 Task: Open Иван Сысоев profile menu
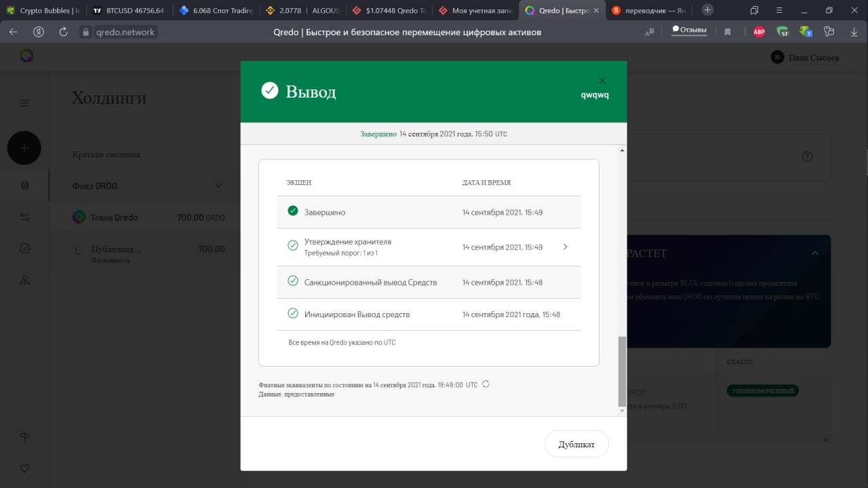click(x=806, y=58)
